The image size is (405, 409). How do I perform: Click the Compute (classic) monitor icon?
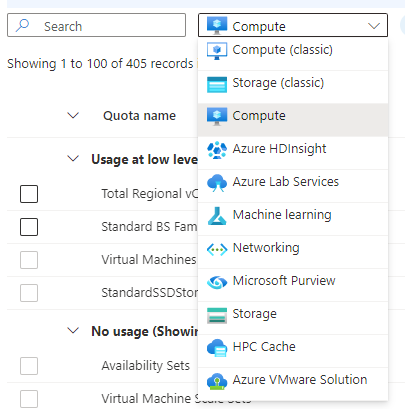click(x=217, y=51)
